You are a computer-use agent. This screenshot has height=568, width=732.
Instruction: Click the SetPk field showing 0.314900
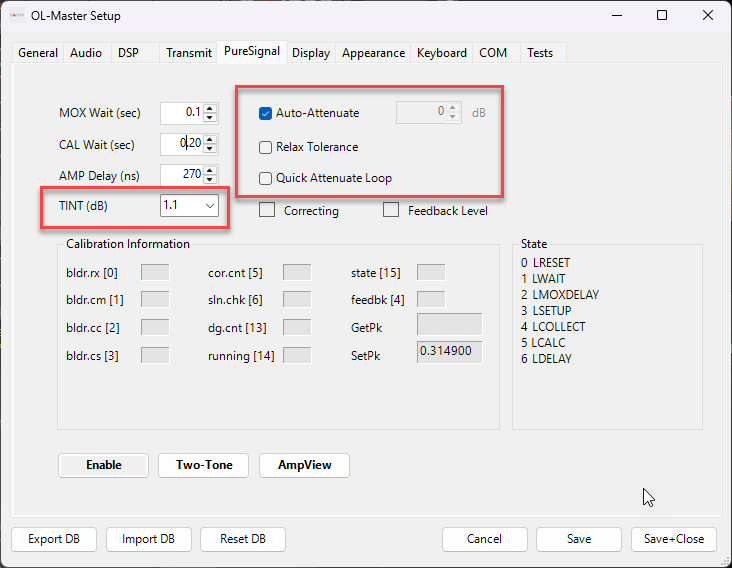click(x=449, y=351)
